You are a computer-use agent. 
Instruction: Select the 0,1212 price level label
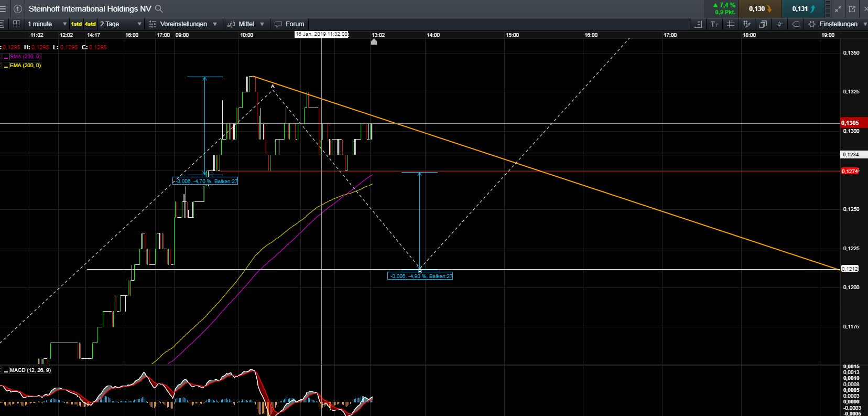[x=850, y=269]
